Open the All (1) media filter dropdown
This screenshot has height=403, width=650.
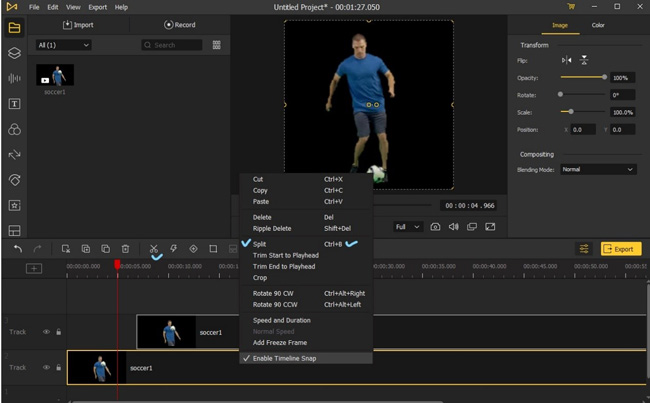[x=63, y=45]
